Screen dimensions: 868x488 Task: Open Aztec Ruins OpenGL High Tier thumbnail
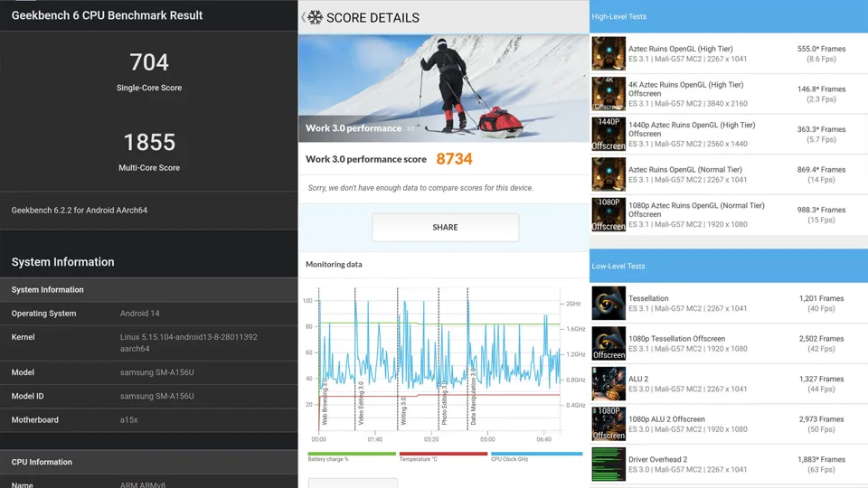coord(609,54)
